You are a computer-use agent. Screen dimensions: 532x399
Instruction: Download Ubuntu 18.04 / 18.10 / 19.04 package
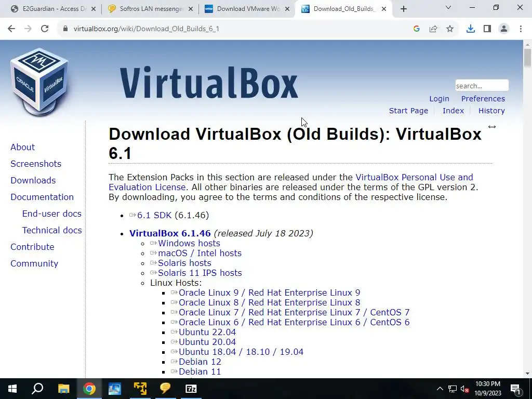coord(241,352)
